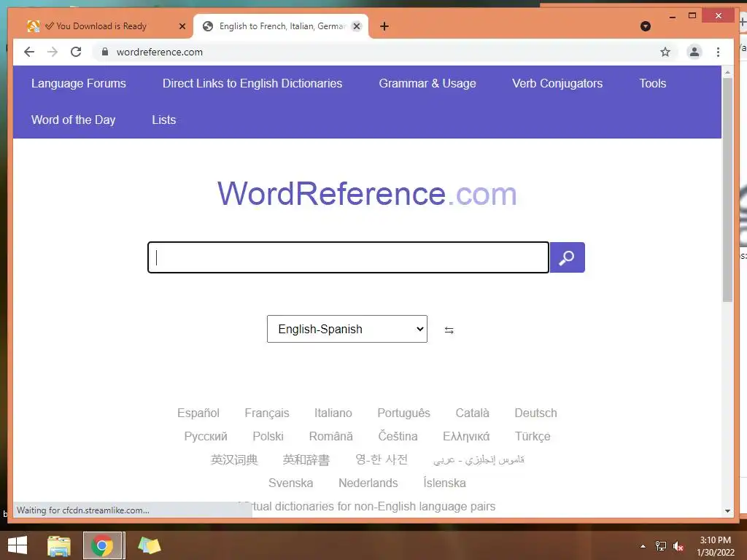Screen dimensions: 747x560
Task: Choose the Русский site language
Action: pos(206,436)
